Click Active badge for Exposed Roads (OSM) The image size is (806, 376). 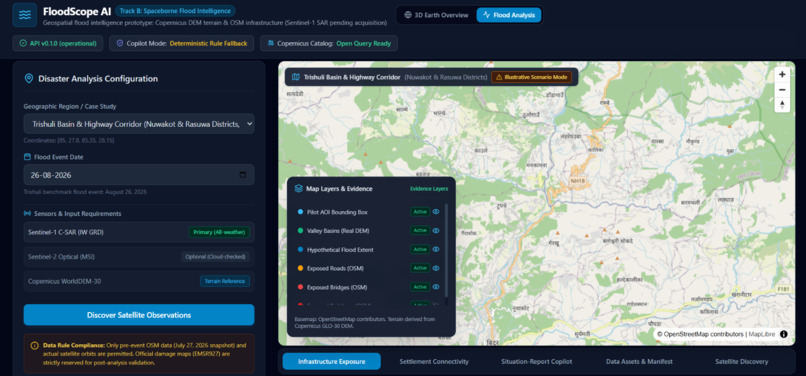tap(420, 268)
